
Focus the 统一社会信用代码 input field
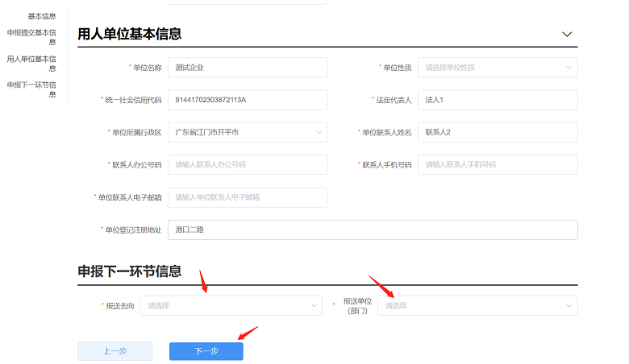[248, 100]
